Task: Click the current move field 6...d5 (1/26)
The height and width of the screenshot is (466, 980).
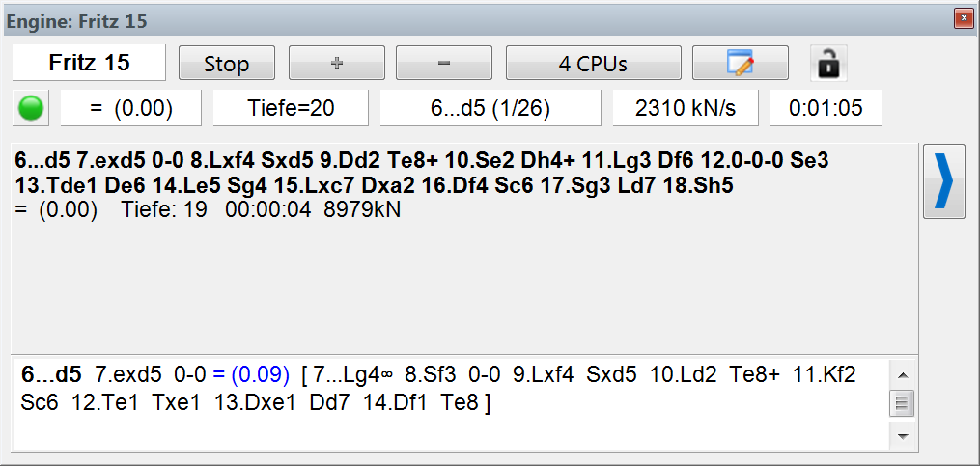Action: 490,109
